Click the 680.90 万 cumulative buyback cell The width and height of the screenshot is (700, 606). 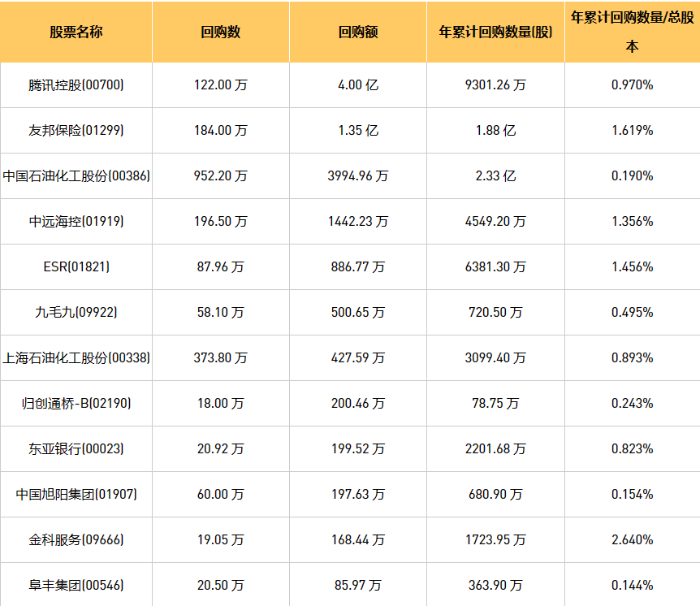coord(495,495)
